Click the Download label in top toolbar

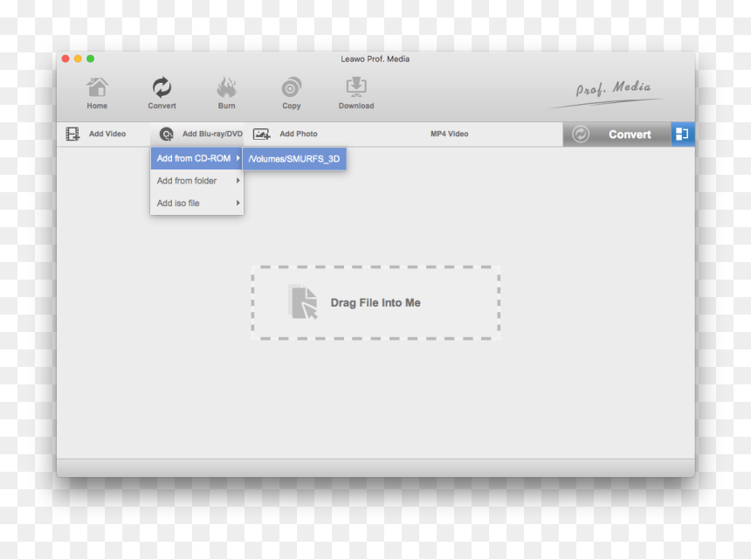coord(356,106)
